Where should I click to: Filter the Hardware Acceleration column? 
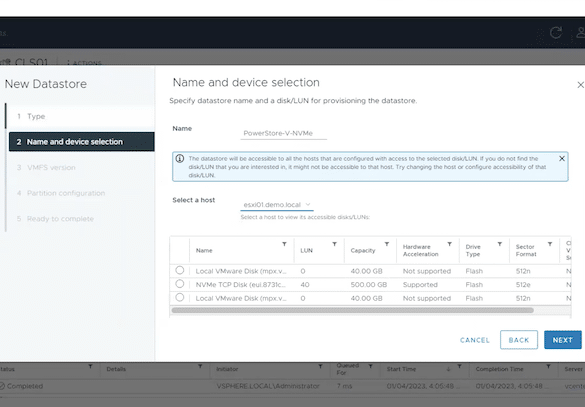[450, 244]
